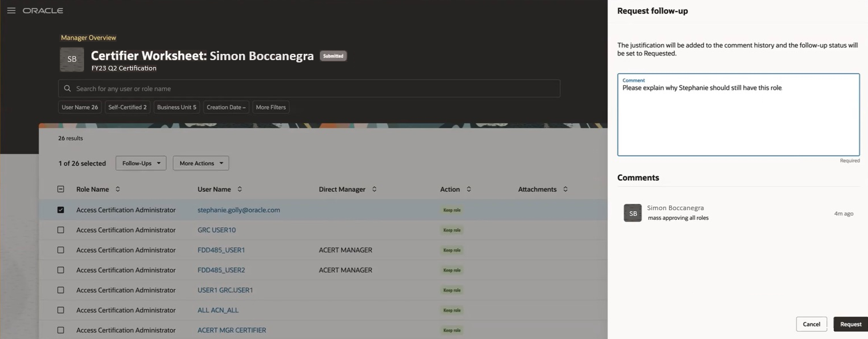868x339 pixels.
Task: Sort the User Name column
Action: (239, 188)
